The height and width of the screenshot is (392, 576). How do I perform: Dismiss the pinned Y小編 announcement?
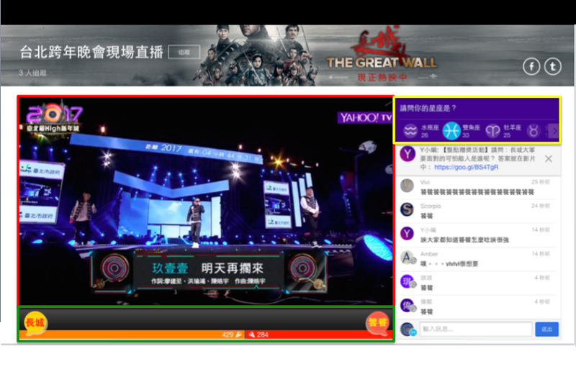pos(549,158)
